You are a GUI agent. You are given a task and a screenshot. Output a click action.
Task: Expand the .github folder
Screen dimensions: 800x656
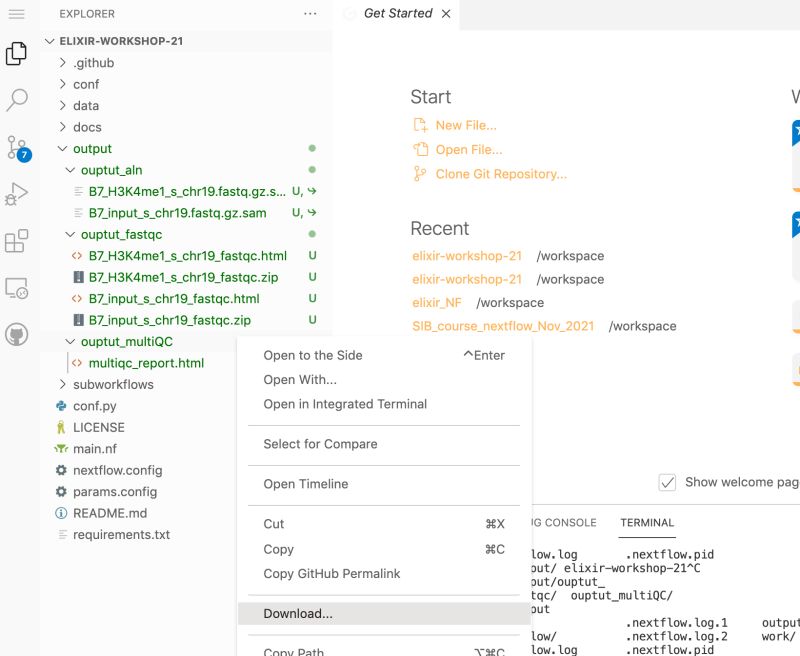[62, 63]
